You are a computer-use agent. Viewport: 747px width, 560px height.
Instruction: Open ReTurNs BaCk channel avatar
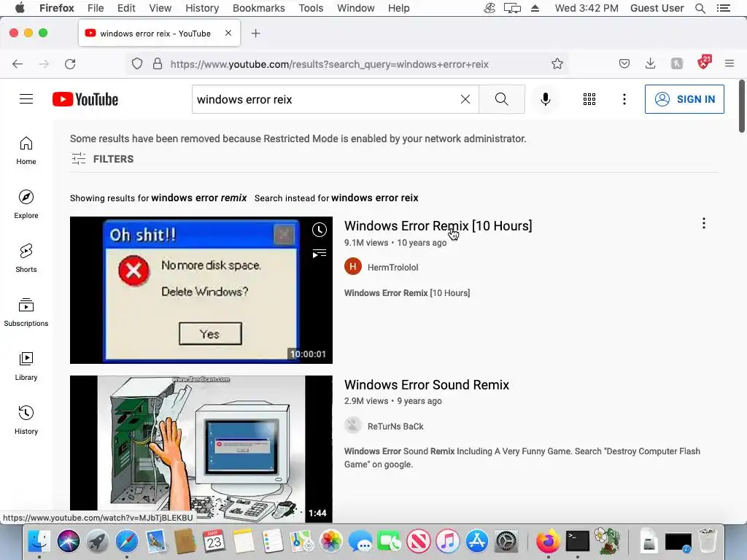click(353, 426)
